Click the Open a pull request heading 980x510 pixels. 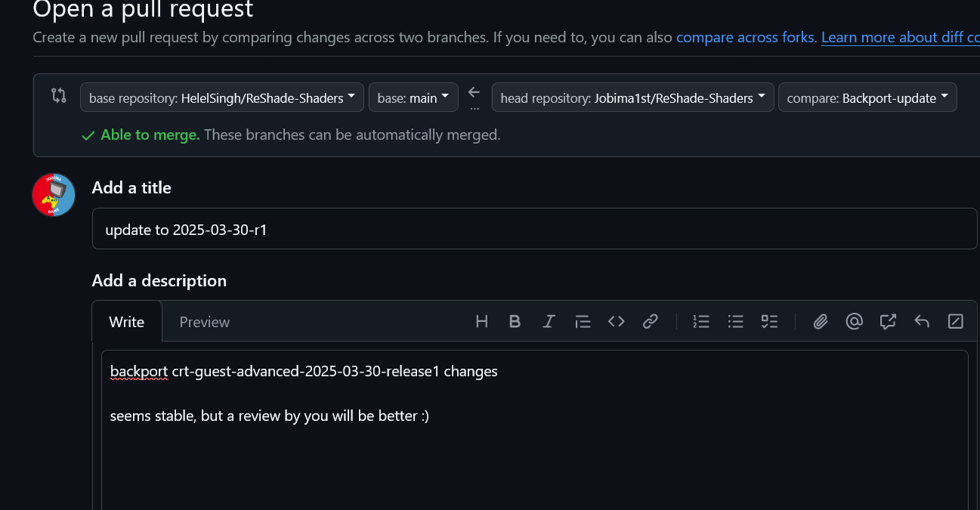click(x=144, y=9)
